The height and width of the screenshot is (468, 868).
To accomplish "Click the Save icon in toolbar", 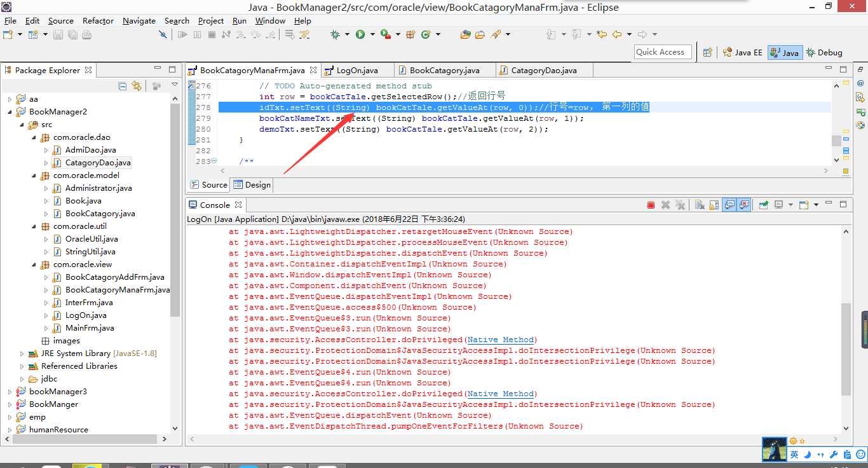I will 58,34.
